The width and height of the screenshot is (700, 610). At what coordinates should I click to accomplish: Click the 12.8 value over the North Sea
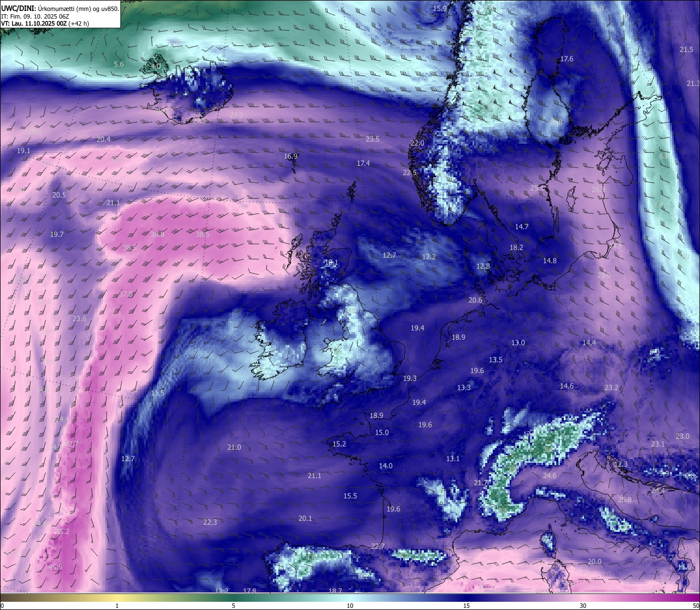coord(483,266)
